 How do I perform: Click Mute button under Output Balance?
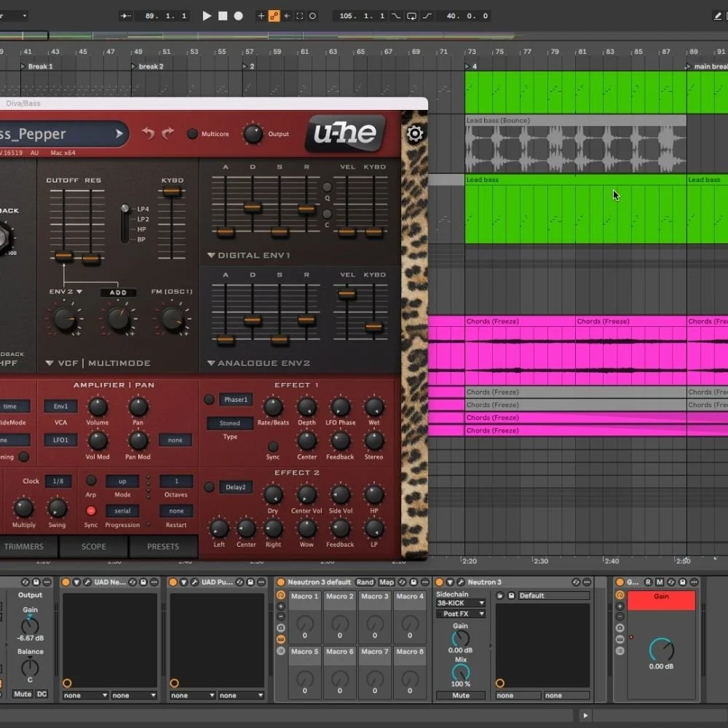click(x=23, y=694)
